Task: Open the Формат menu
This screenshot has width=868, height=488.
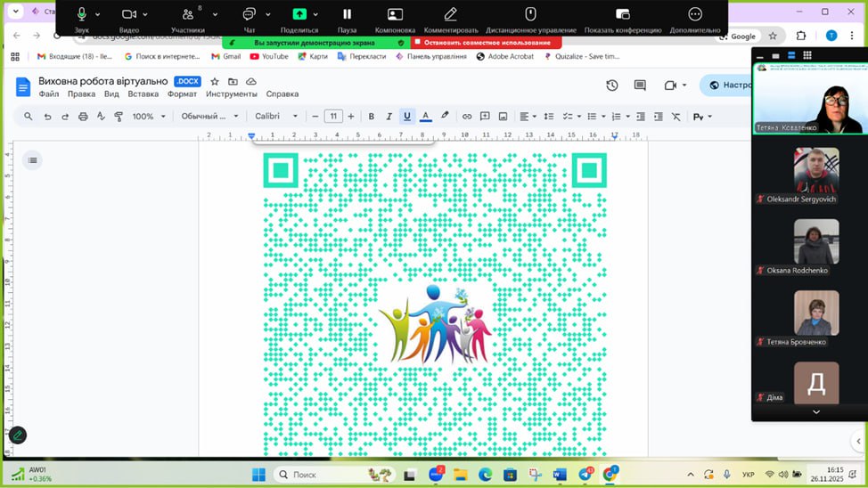Action: point(182,94)
